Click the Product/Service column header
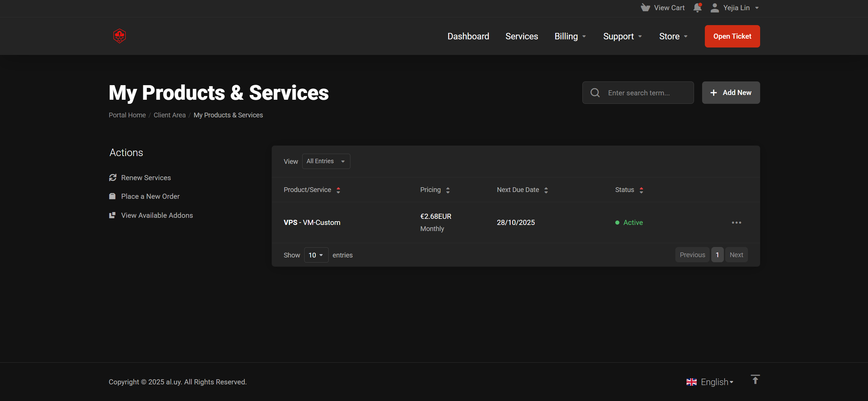Image resolution: width=868 pixels, height=401 pixels. pos(307,190)
